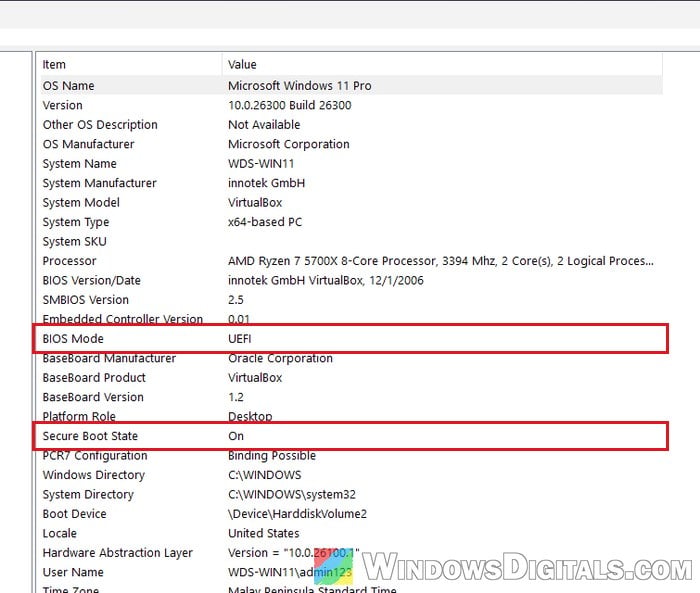The image size is (700, 593).
Task: Click Microsoft Corporation value
Action: (288, 144)
